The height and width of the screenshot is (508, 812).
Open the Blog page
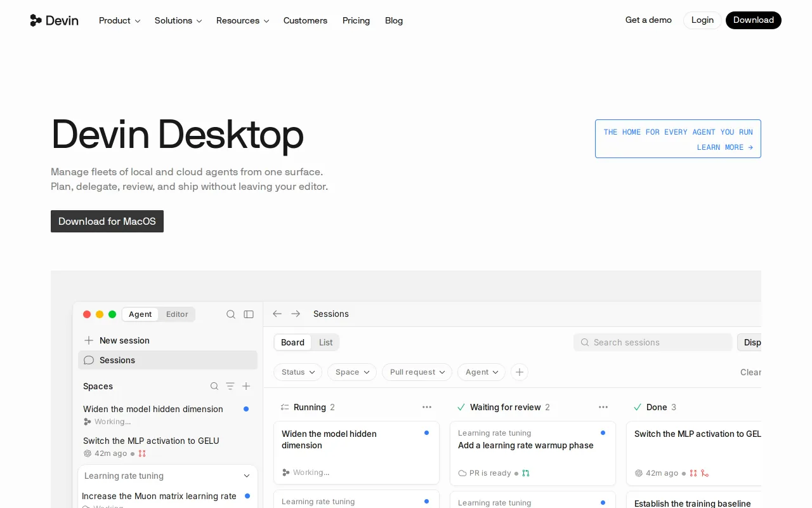pyautogui.click(x=394, y=20)
